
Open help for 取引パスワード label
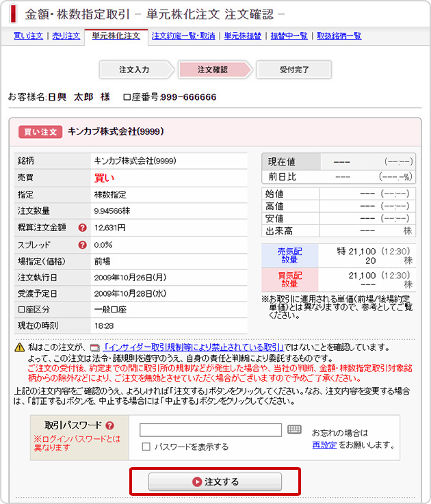coord(109,425)
